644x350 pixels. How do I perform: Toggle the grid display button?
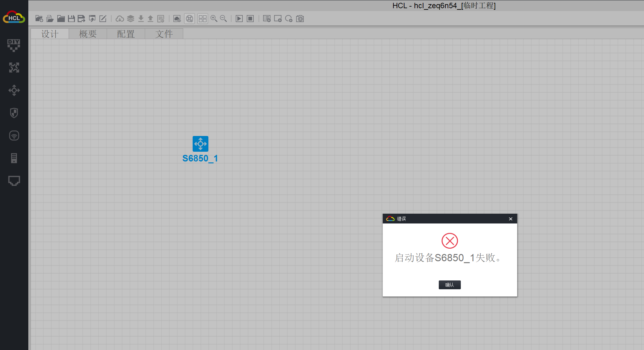pos(203,19)
